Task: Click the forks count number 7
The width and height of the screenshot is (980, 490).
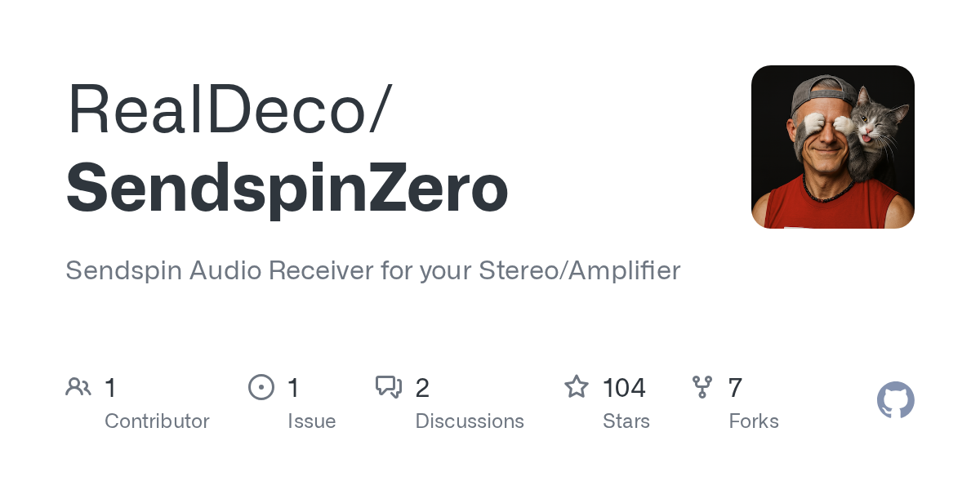Action: point(735,388)
